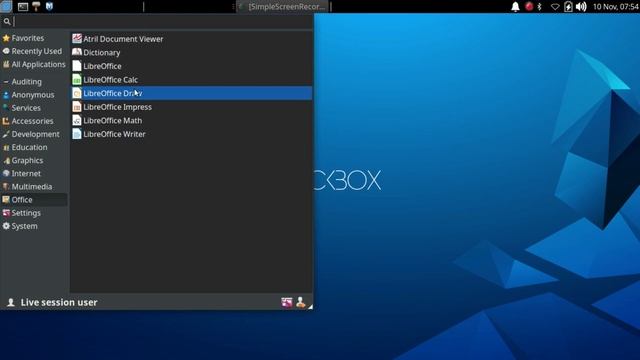The width and height of the screenshot is (640, 360).
Task: Click Atril Document Viewer icon
Action: pyautogui.click(x=77, y=38)
